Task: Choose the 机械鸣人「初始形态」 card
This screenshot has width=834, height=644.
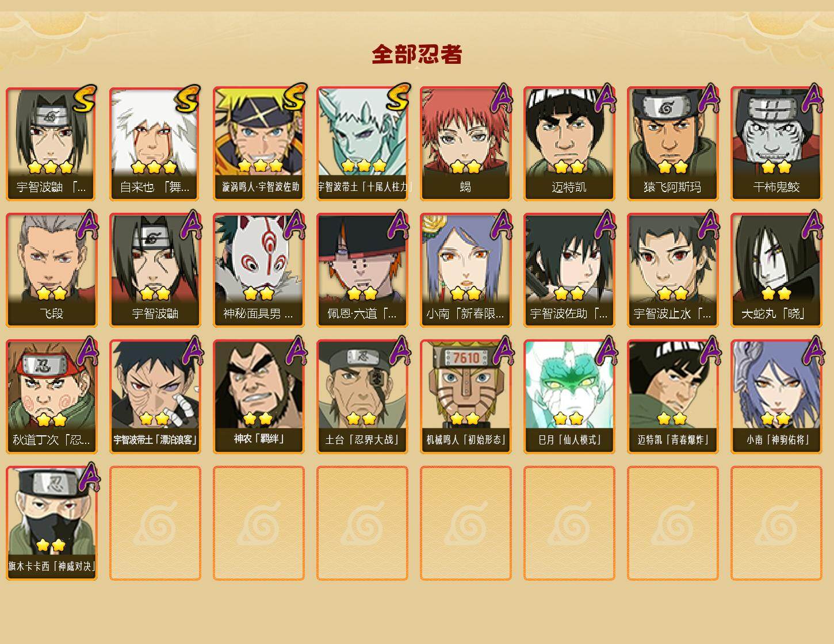Action: (465, 397)
